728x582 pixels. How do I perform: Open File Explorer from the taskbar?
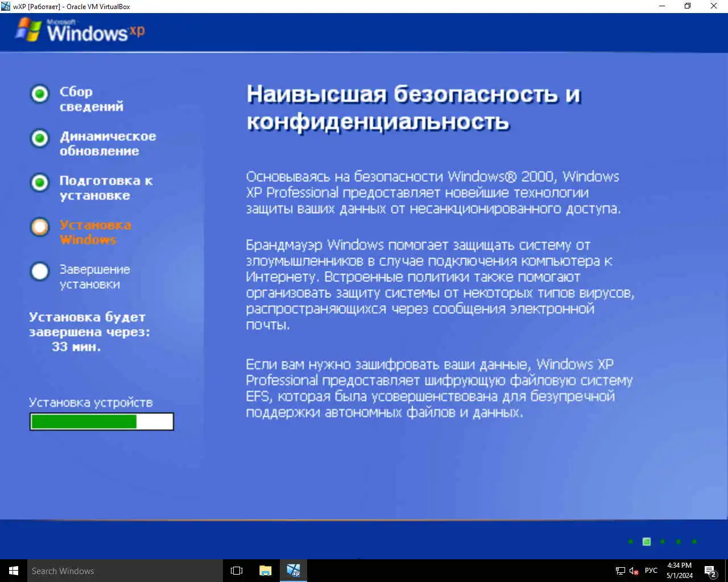(x=265, y=571)
